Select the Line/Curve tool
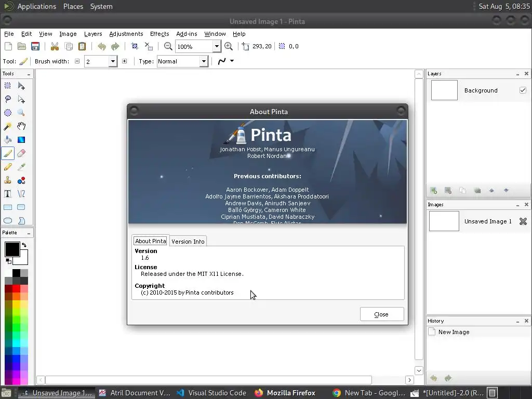The image size is (532, 399). pyautogui.click(x=21, y=194)
